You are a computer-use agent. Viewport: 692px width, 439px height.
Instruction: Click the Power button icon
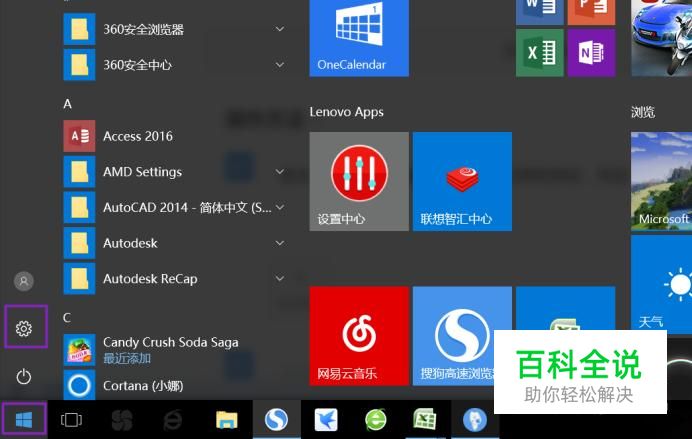[x=24, y=377]
